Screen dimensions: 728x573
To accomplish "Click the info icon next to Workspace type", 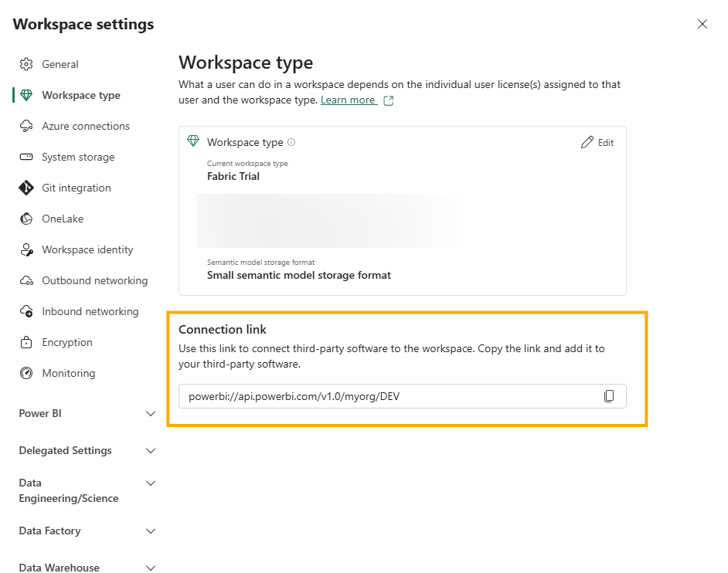I will coord(292,141).
